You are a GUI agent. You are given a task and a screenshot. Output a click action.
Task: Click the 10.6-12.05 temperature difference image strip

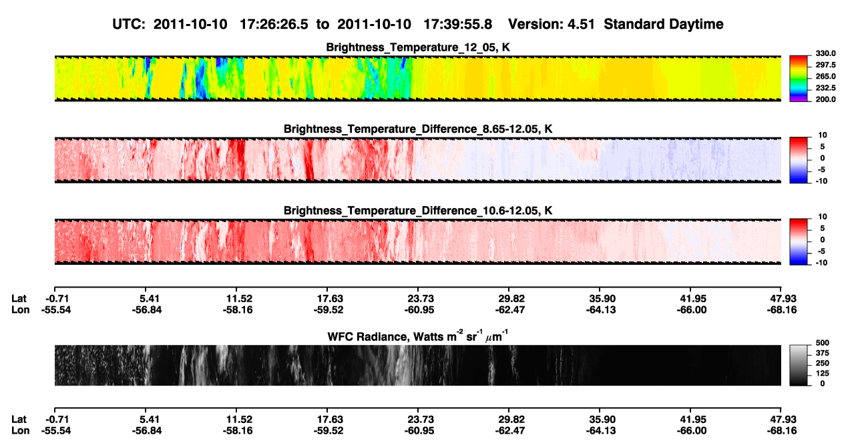click(x=418, y=241)
